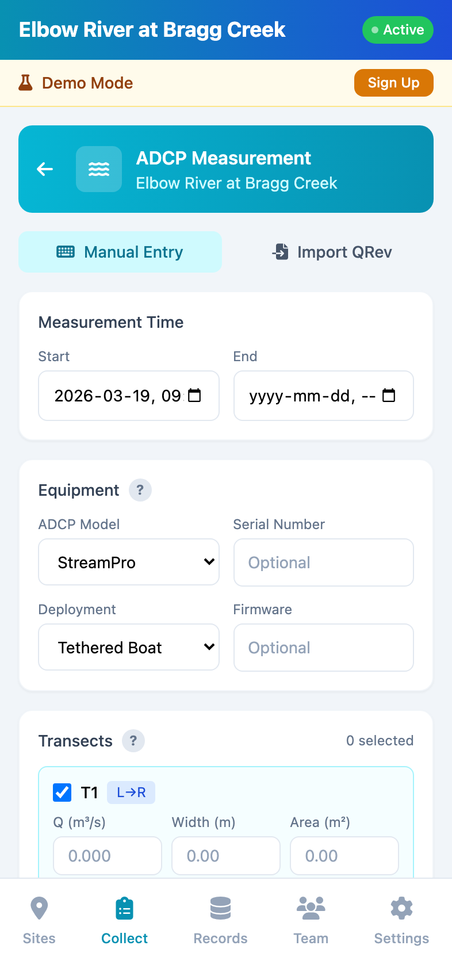Expand the ADCP Model dropdown showing StreamPro
The width and height of the screenshot is (452, 980).
(129, 562)
